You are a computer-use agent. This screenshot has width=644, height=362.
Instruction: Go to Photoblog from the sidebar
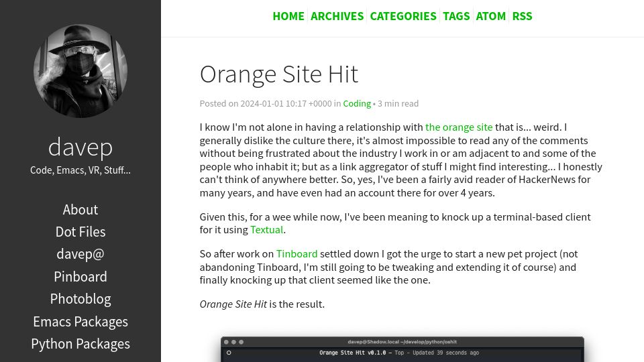coord(80,299)
